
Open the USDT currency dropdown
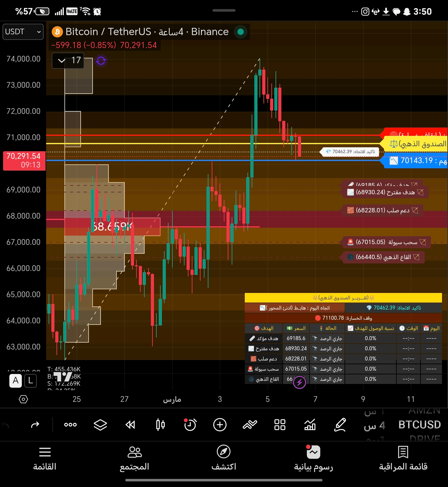(x=23, y=32)
